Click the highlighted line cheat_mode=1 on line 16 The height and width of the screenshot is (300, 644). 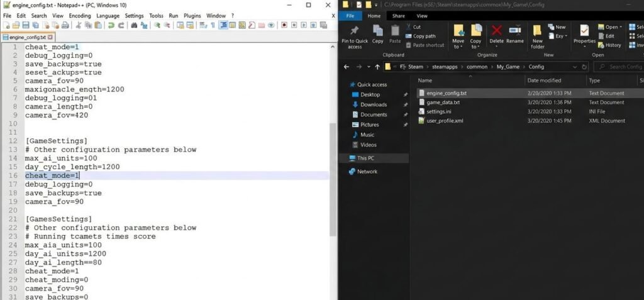click(x=177, y=176)
